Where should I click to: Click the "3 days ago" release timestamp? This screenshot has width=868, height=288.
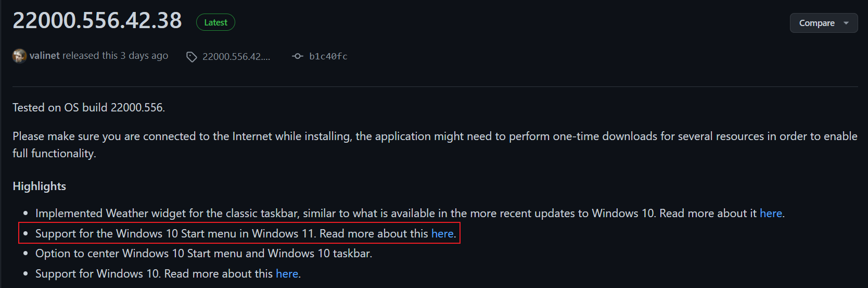(144, 56)
